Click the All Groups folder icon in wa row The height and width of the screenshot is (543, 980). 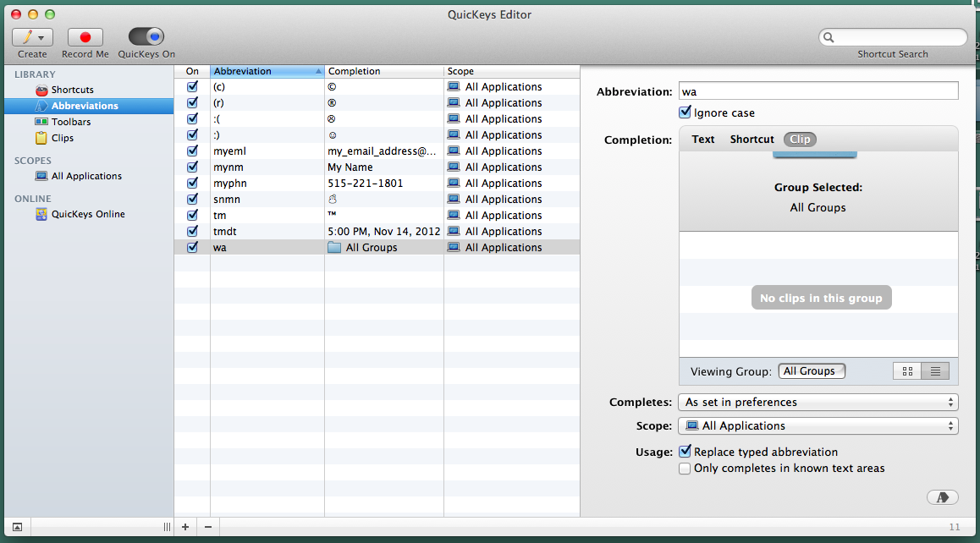(334, 248)
